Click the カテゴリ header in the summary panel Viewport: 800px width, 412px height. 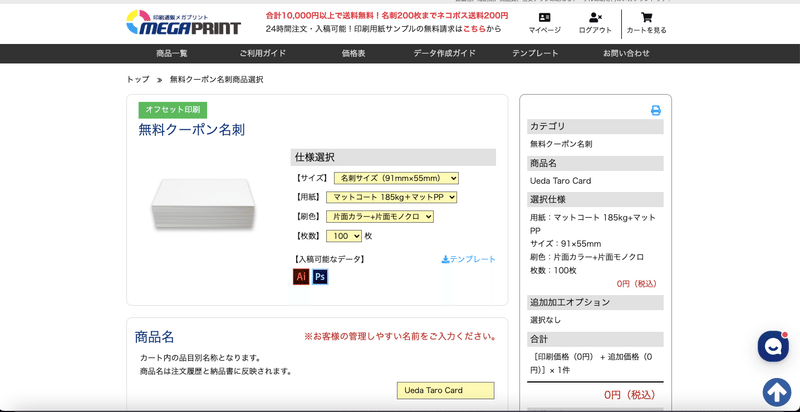595,126
